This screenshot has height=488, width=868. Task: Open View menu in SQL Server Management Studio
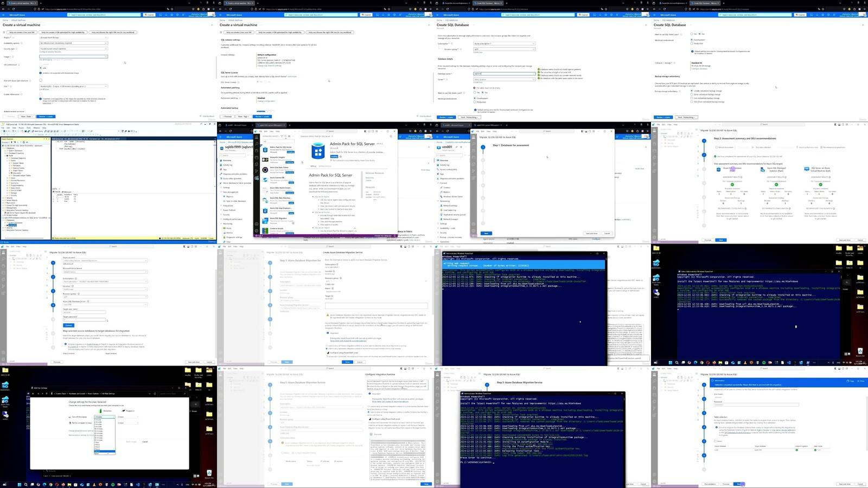[14, 128]
